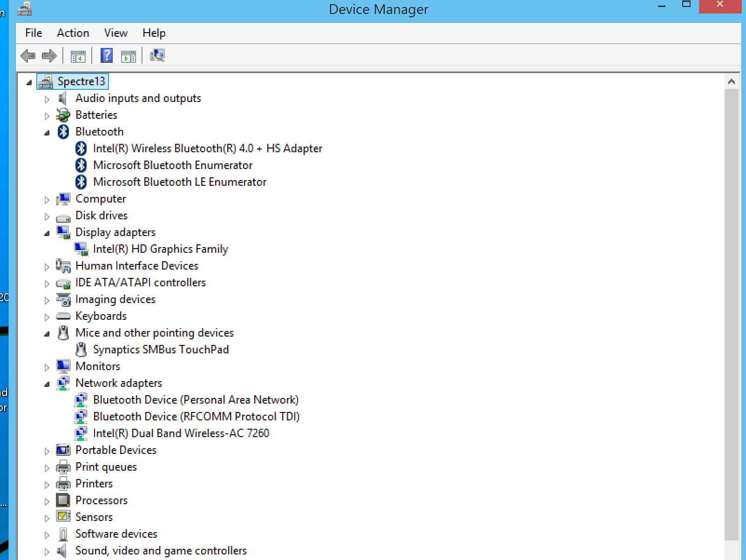Expand the Disk drives category arrow
The height and width of the screenshot is (560, 746).
click(47, 216)
